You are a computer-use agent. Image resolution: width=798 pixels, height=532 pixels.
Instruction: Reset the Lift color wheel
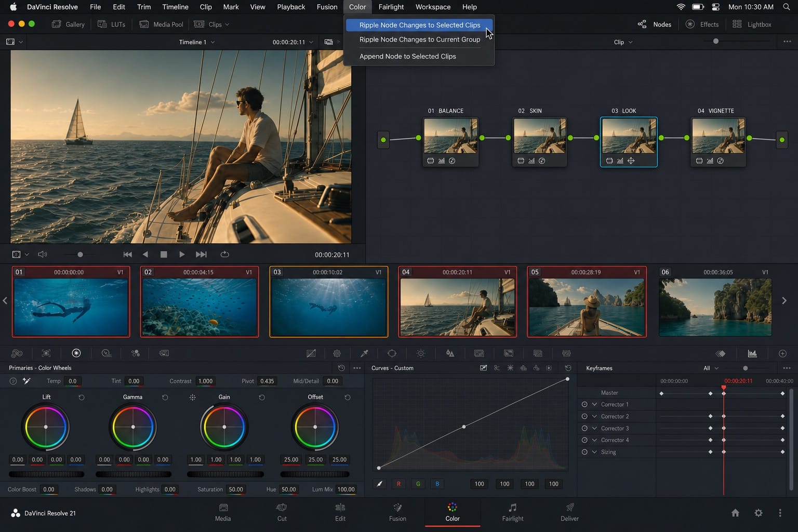click(x=82, y=397)
